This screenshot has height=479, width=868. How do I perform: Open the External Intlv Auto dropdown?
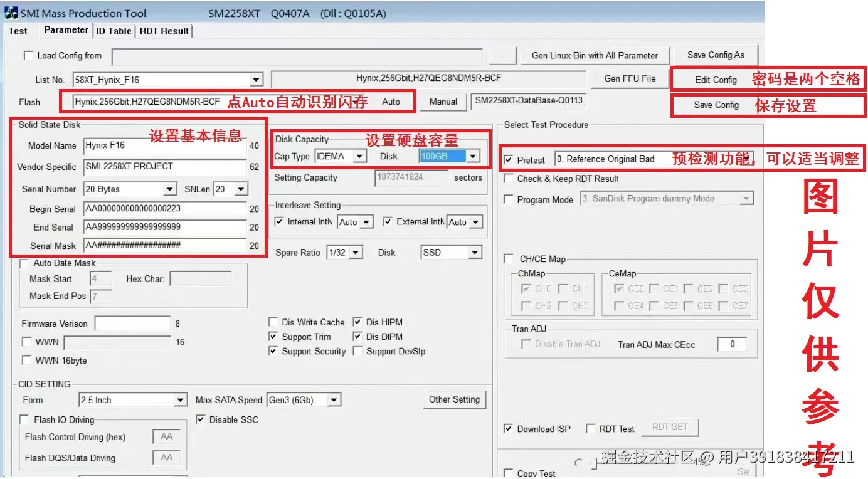pyautogui.click(x=475, y=222)
